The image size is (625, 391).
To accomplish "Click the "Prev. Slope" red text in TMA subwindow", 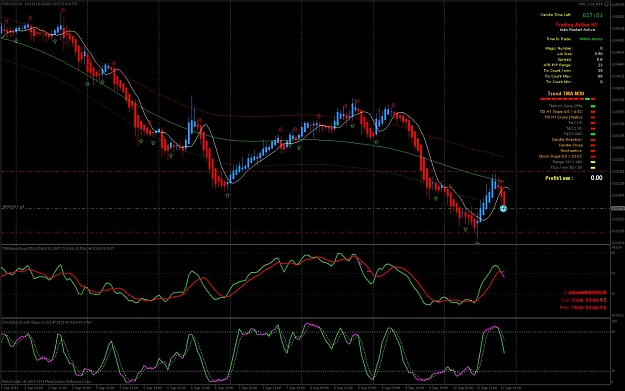I will point(583,308).
